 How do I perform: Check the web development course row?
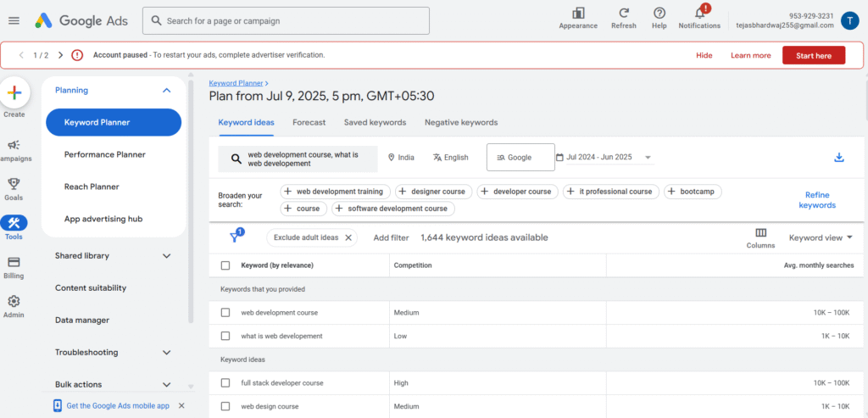tap(225, 312)
